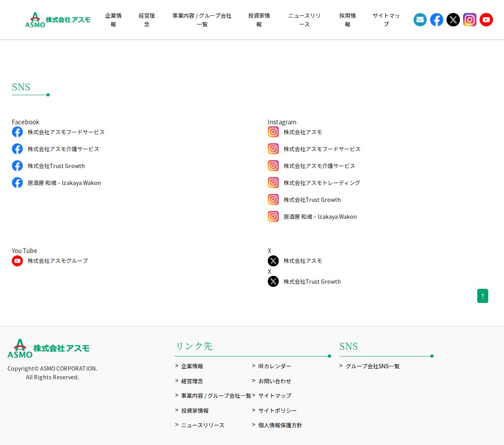This screenshot has height=445, width=504.
Task: Click Facebook icon beside 株式会社アスモ介護サービス
Action: pyautogui.click(x=17, y=149)
